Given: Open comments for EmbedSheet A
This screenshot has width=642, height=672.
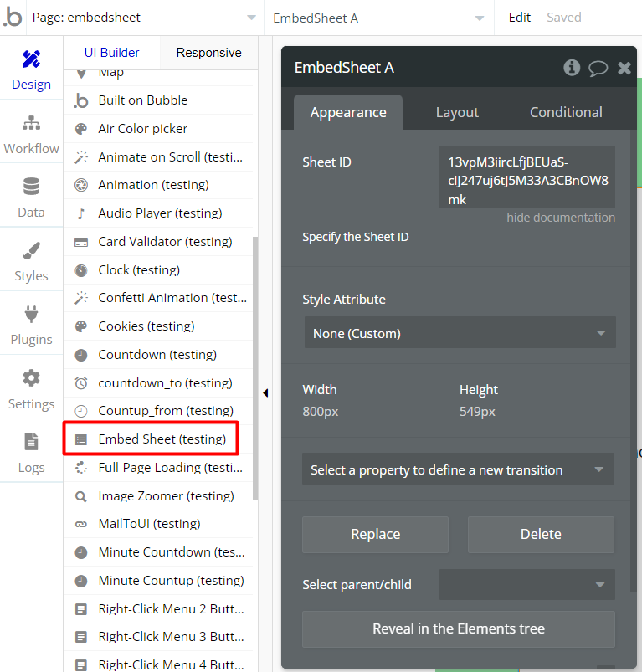Looking at the screenshot, I should pos(598,68).
